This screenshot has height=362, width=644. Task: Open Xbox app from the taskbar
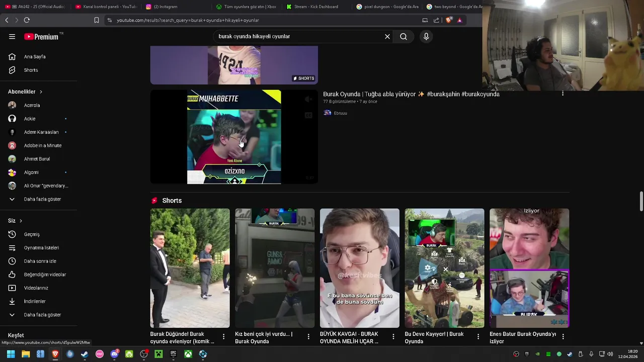188,354
